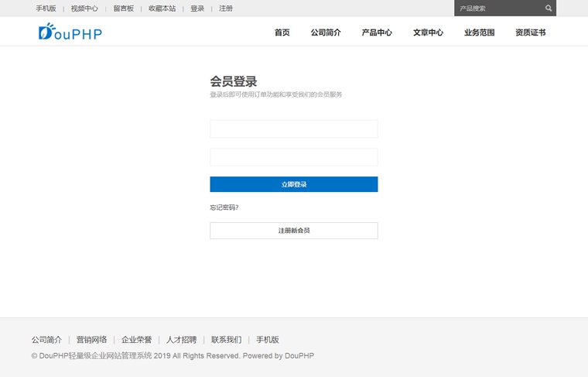Open the 产品中心 menu item

[x=377, y=33]
